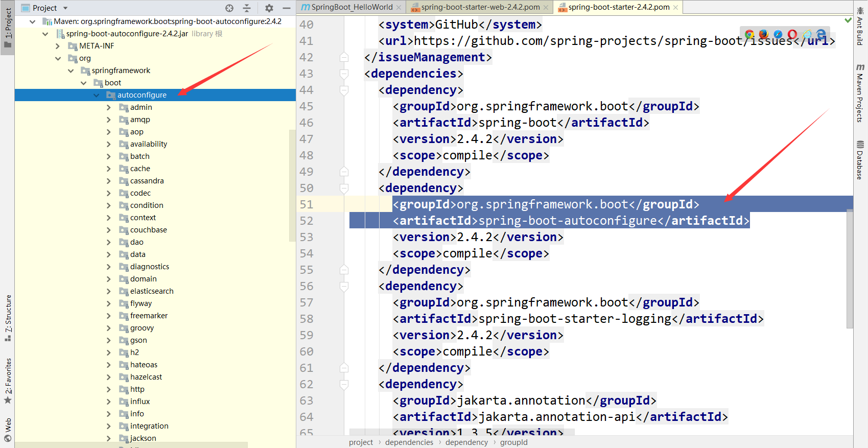868x448 pixels.
Task: Open the Ant Build tool window
Action: 860,27
